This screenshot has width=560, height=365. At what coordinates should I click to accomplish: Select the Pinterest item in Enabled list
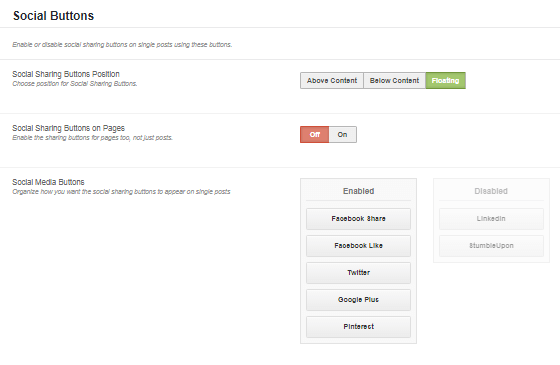(358, 327)
